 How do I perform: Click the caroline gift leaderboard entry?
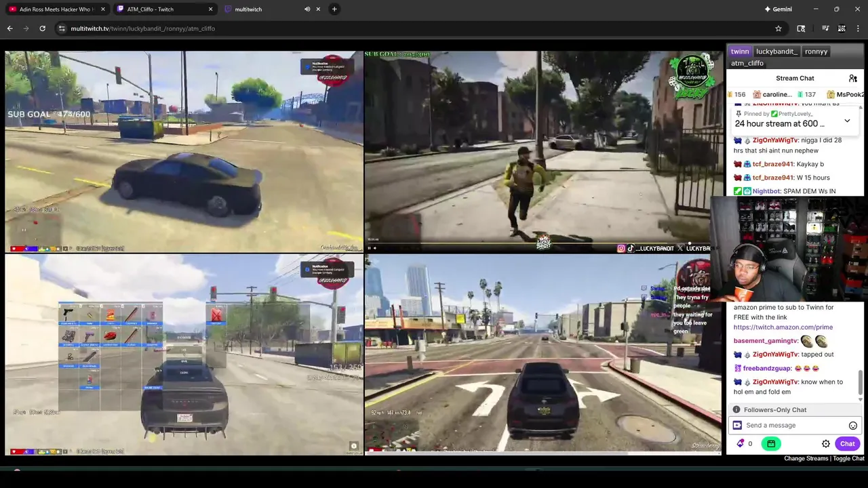(772, 94)
